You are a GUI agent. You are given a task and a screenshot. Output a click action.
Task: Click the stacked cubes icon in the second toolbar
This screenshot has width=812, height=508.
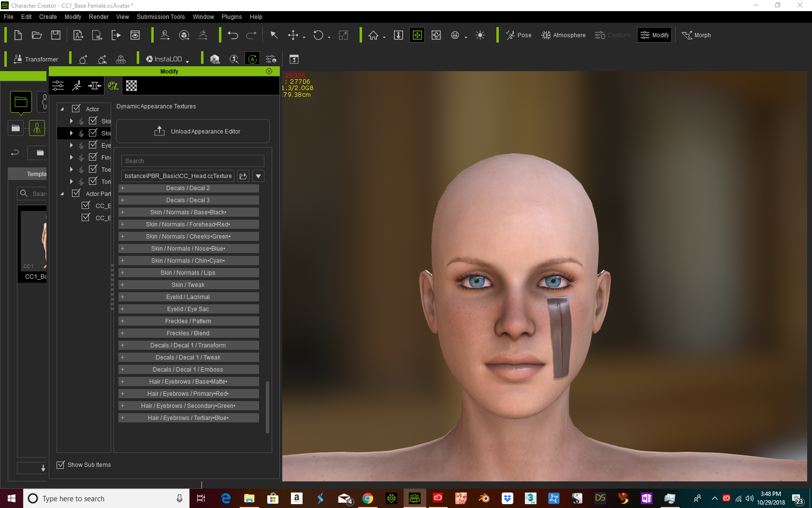[x=121, y=59]
